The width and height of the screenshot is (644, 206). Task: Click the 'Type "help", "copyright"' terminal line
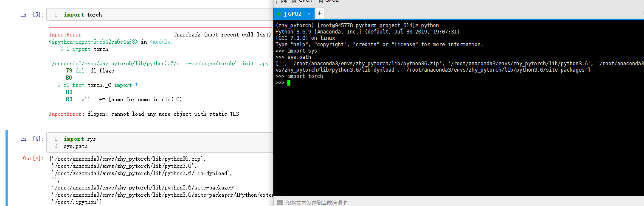(379, 45)
